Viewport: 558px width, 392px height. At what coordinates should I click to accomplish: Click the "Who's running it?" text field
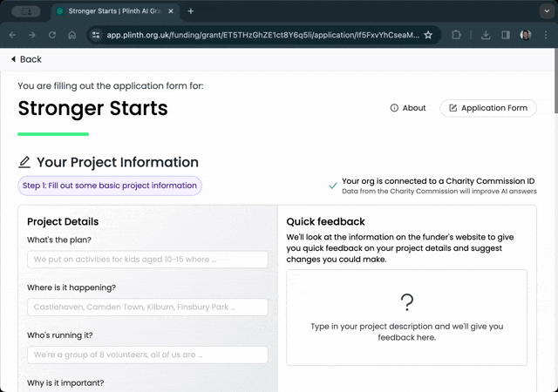pos(146,355)
